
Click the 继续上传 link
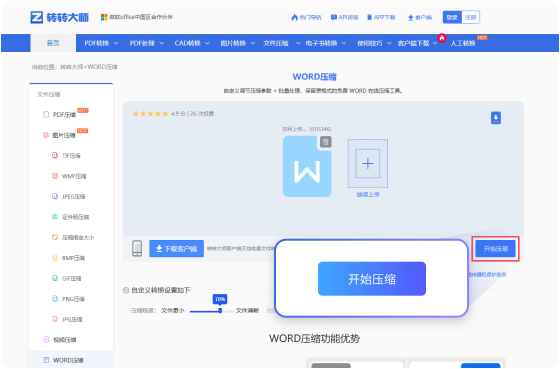pos(368,194)
